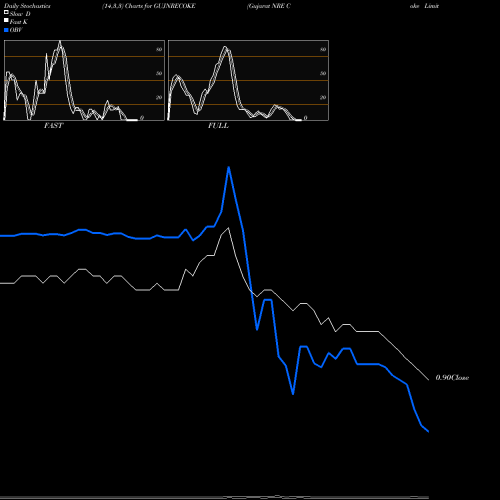Click the FAST stochastic chart panel
Image resolution: width=500 pixels, height=500 pixels.
84,80
